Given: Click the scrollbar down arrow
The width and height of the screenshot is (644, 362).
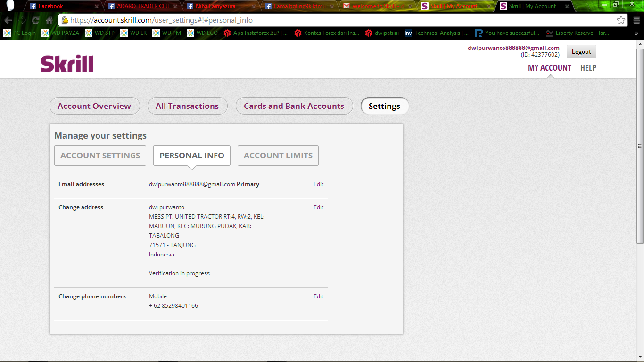Looking at the screenshot, I should [x=640, y=357].
